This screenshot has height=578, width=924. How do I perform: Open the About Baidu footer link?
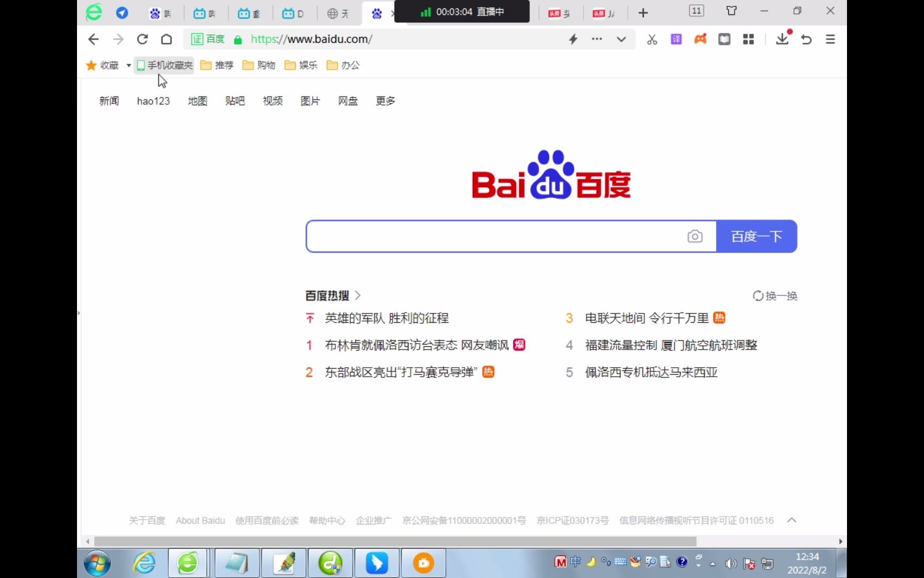point(201,520)
